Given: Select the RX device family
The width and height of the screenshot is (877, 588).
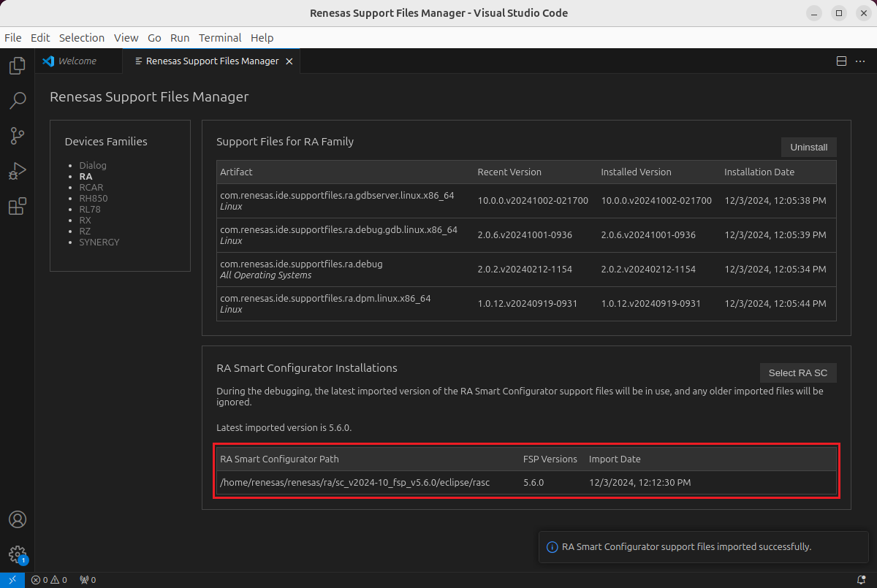Looking at the screenshot, I should 85,221.
